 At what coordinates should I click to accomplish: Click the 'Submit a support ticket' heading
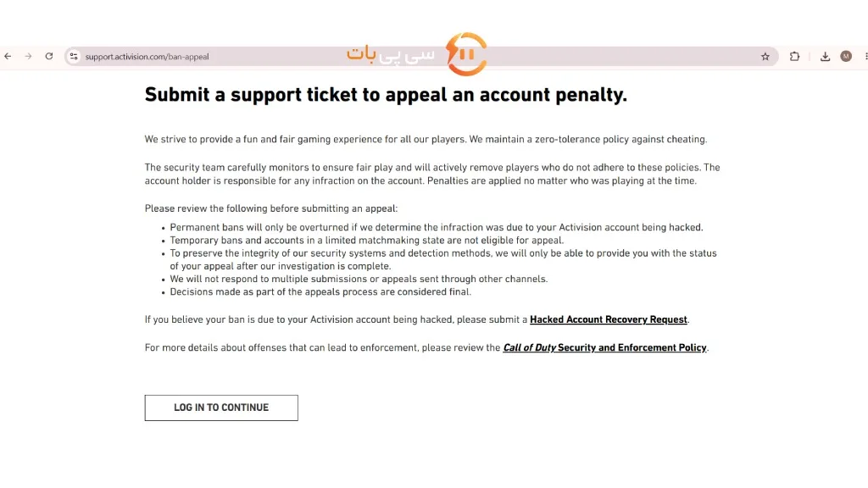(x=386, y=95)
